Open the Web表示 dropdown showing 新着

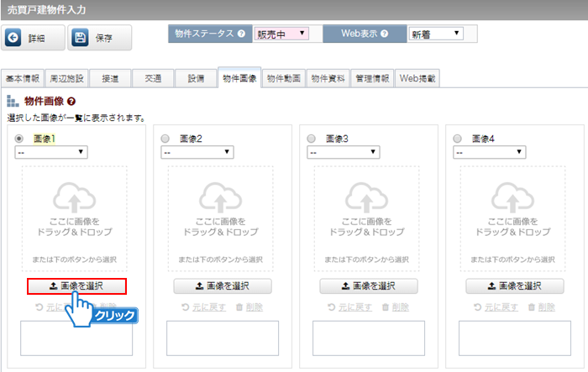[435, 34]
